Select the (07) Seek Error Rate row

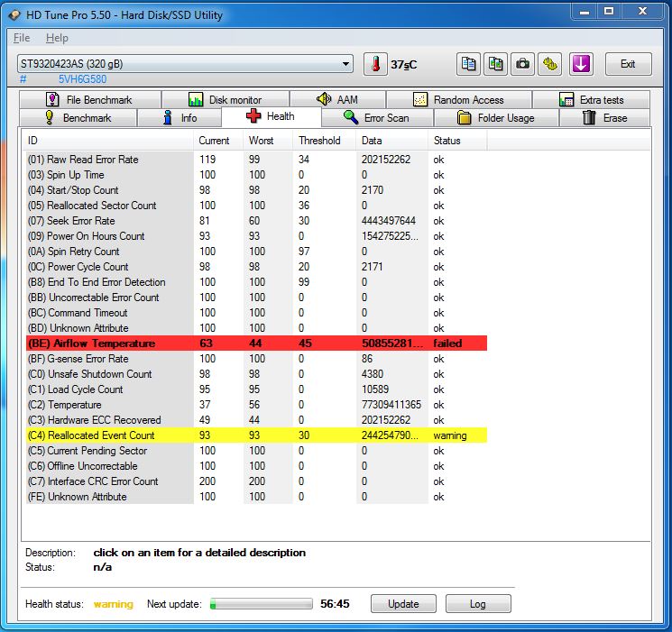pos(256,221)
